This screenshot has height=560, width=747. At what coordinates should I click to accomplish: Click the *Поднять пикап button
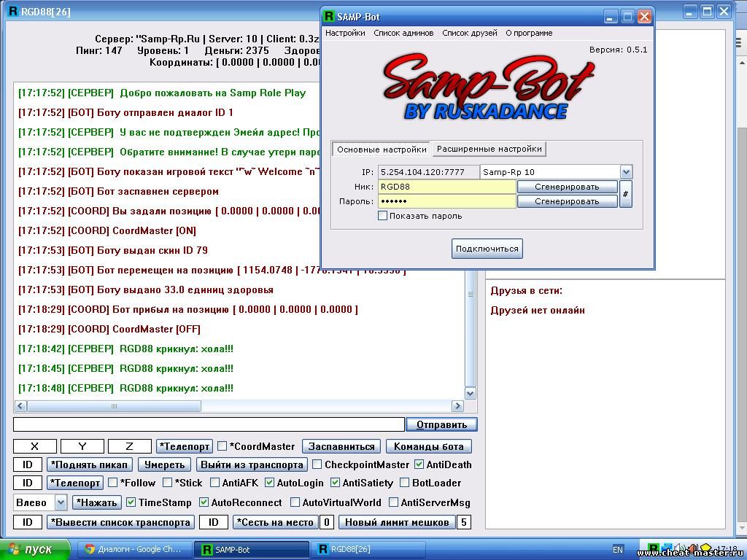[90, 464]
